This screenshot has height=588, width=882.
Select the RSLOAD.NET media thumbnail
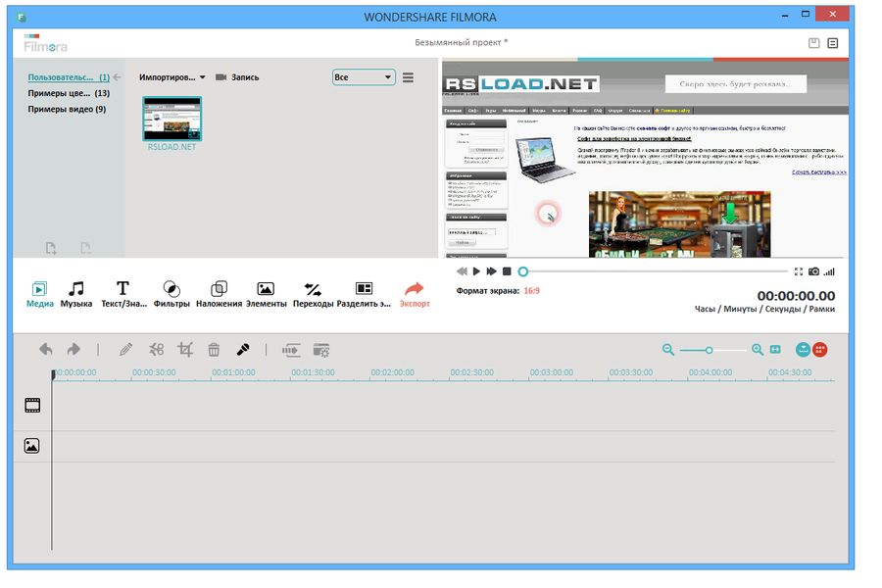coord(172,119)
